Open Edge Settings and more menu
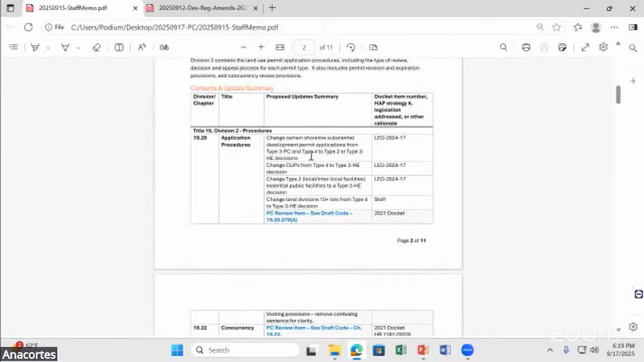 click(614, 27)
